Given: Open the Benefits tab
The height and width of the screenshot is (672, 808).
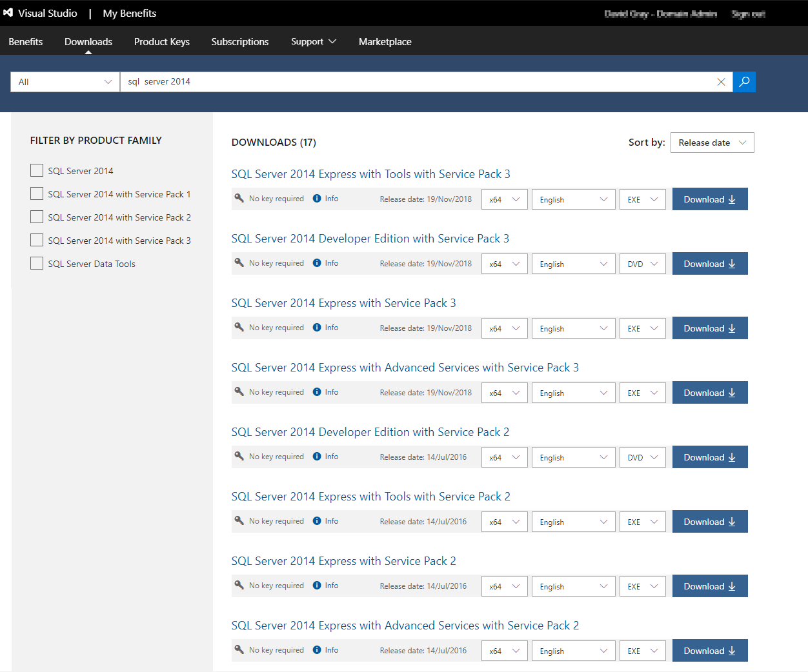Looking at the screenshot, I should point(26,41).
